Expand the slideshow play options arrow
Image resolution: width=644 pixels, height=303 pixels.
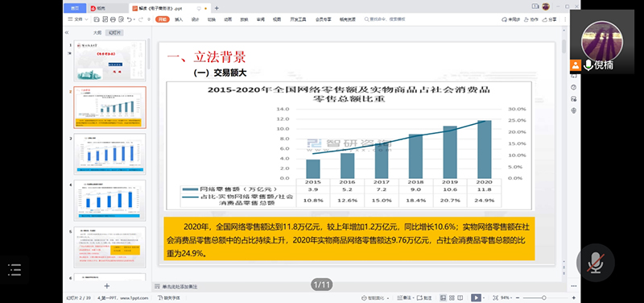pos(484,297)
